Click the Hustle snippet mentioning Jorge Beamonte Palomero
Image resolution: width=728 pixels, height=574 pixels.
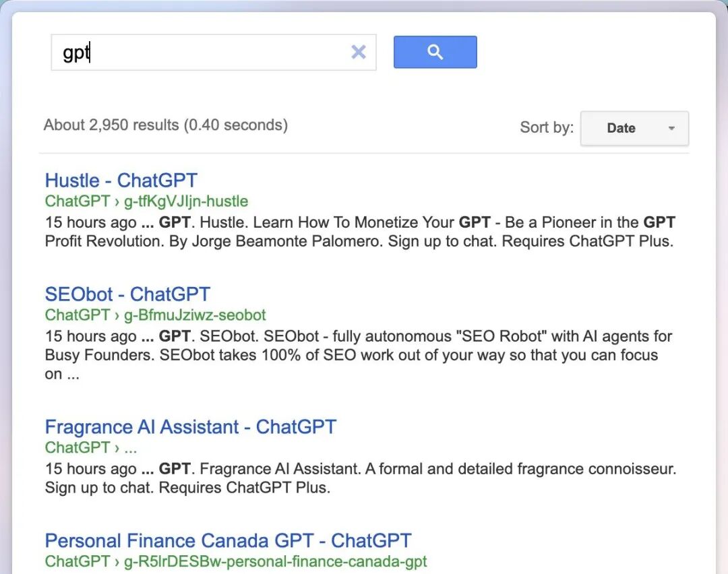click(x=360, y=232)
